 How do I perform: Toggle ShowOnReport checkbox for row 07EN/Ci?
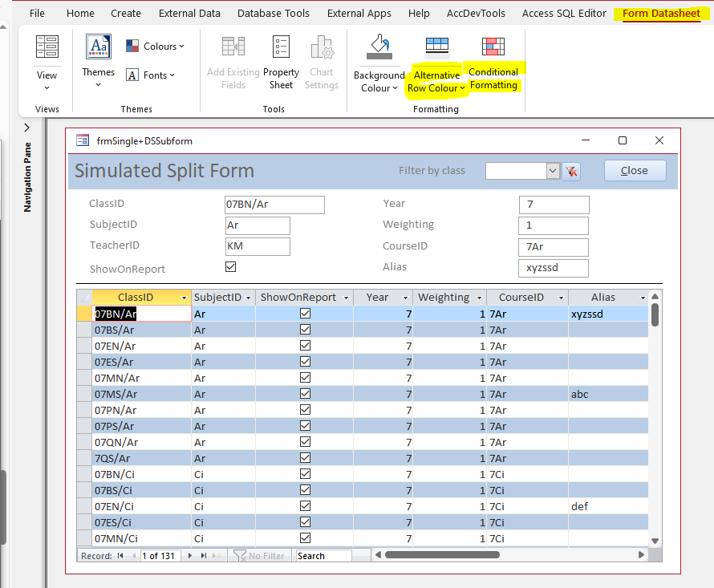point(305,505)
